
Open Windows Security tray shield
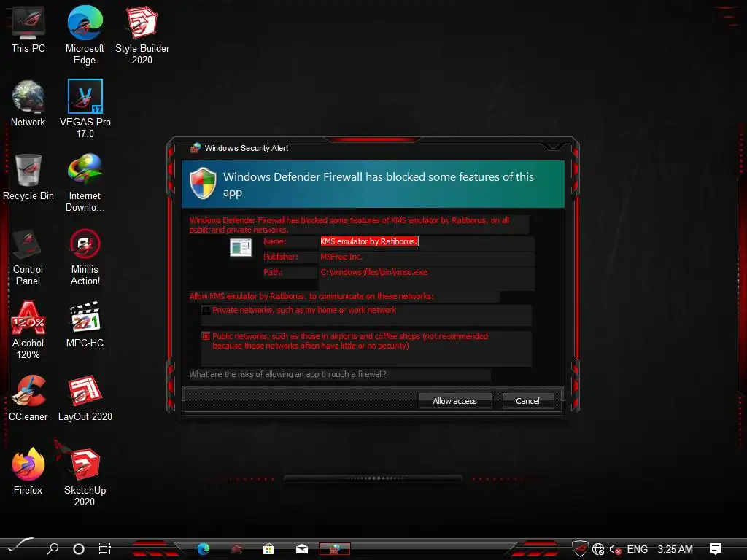click(580, 549)
